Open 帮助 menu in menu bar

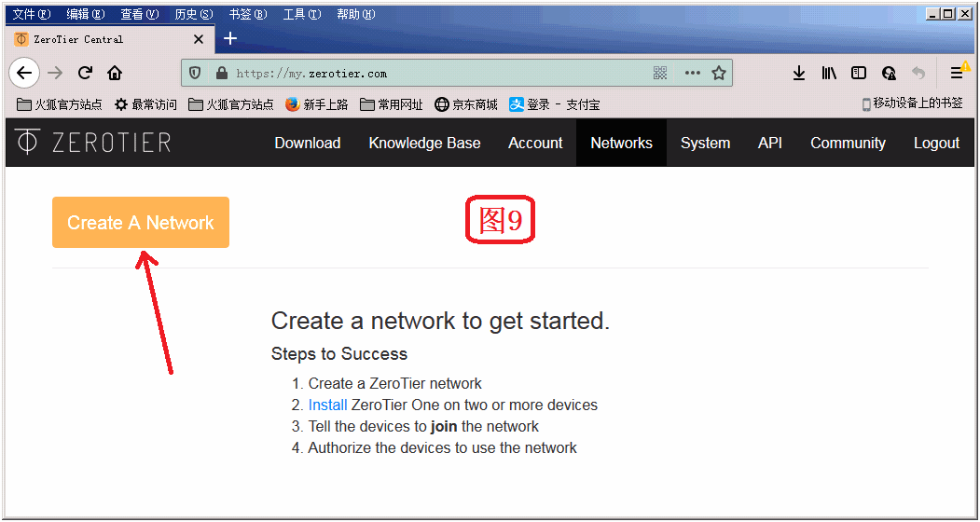[x=355, y=14]
